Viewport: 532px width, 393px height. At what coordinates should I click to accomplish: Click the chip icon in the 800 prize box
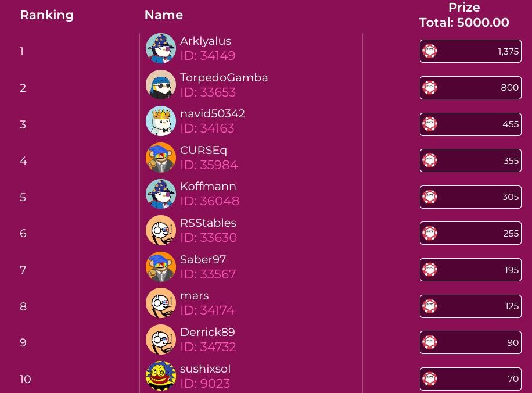coord(430,88)
